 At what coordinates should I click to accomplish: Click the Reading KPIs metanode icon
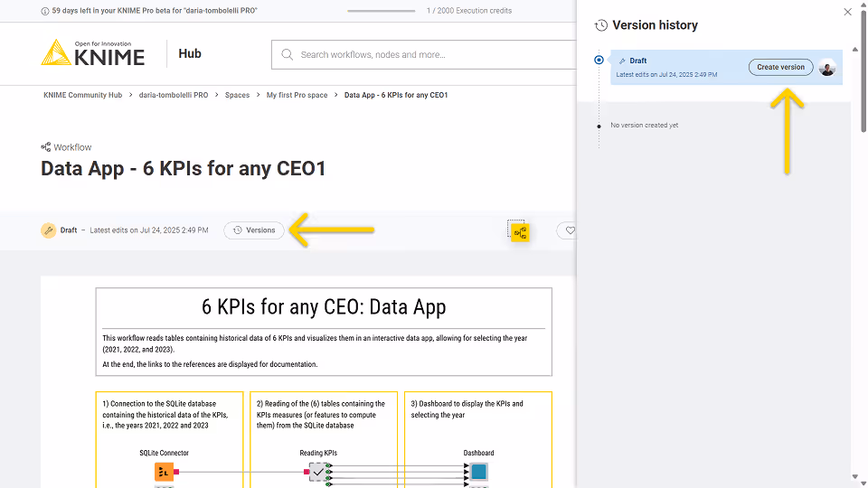pos(318,472)
